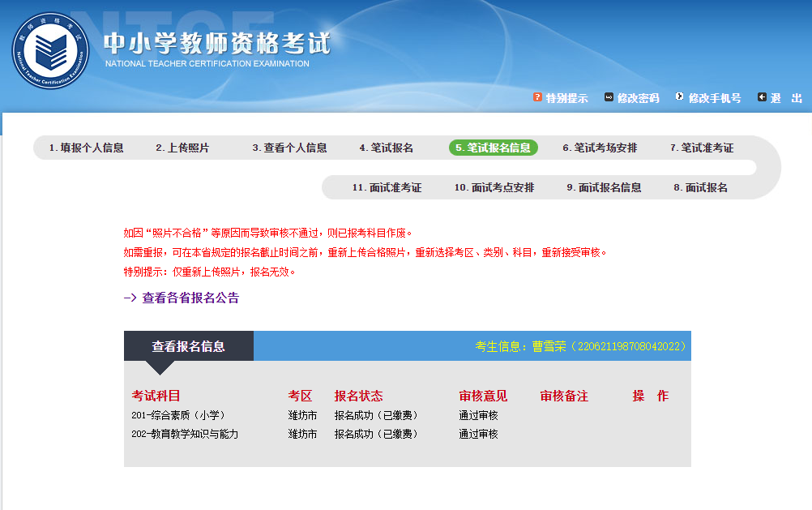Click the 考区 column header
812x510 pixels.
pyautogui.click(x=301, y=396)
